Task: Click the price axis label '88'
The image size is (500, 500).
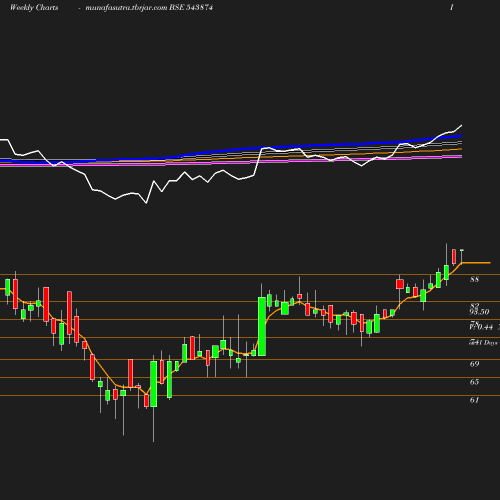Action: [474, 279]
